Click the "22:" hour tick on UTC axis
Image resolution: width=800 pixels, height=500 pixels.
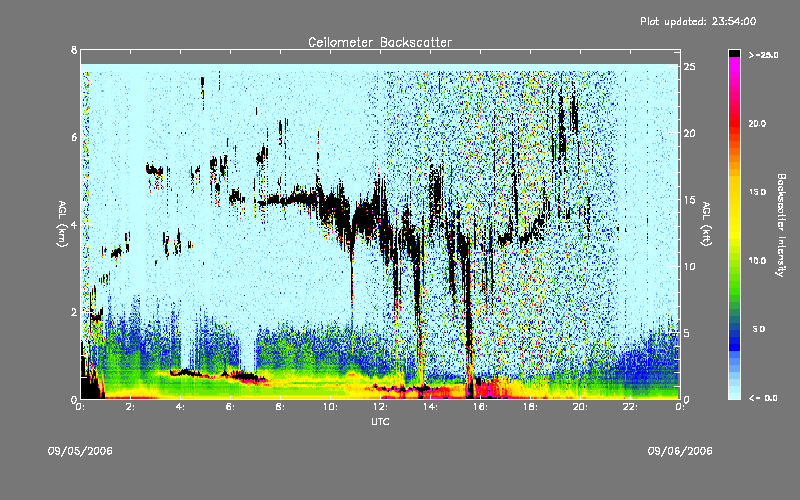(630, 407)
